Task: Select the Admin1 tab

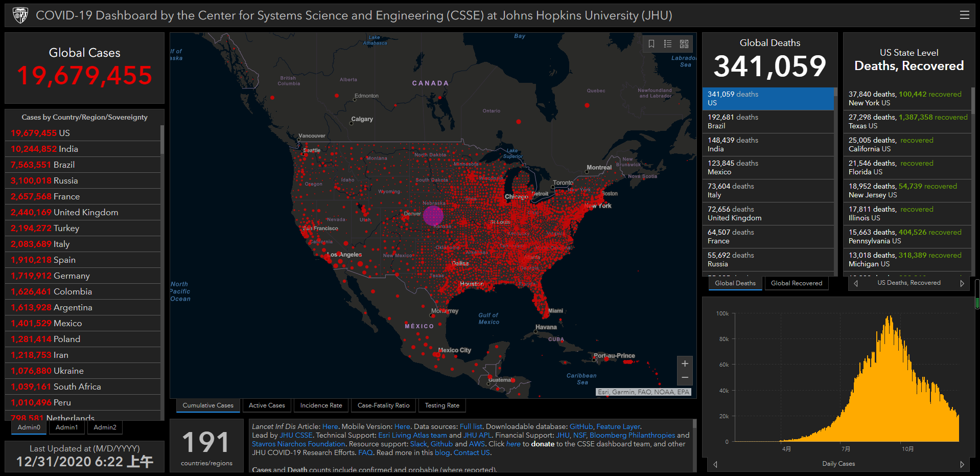Action: (x=67, y=427)
